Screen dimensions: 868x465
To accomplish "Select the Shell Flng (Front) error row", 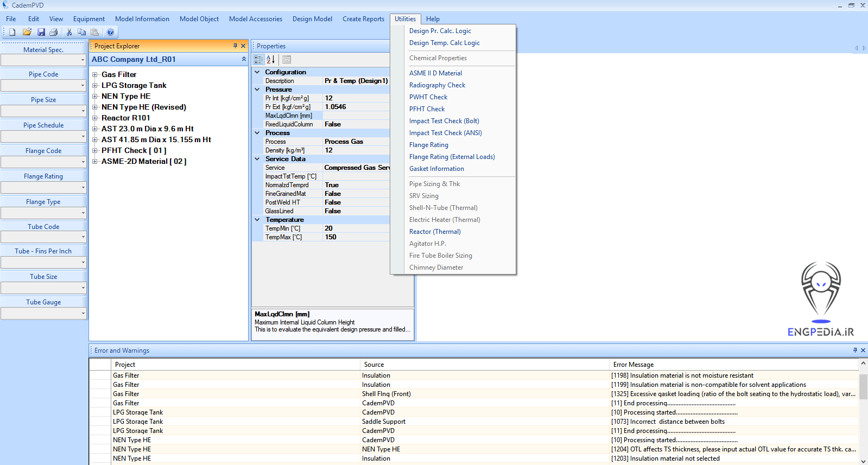I will (473, 394).
